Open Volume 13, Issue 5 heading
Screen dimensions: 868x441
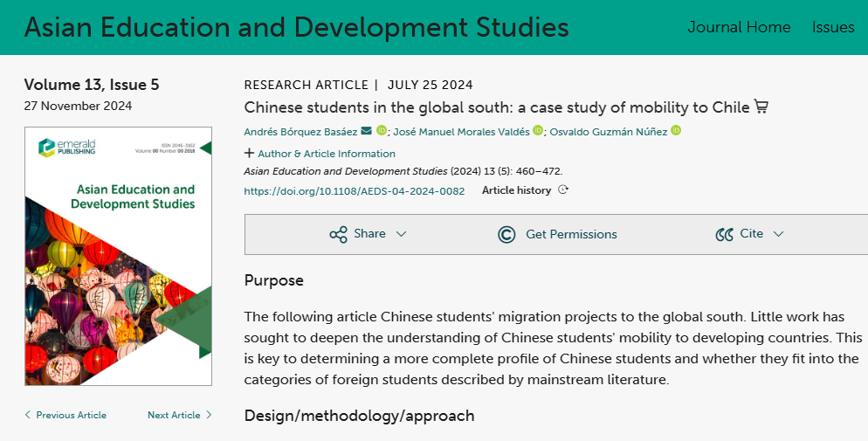(92, 85)
